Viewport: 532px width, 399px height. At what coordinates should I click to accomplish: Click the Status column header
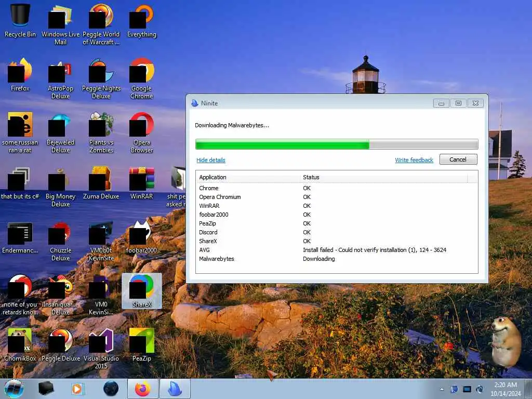point(383,177)
